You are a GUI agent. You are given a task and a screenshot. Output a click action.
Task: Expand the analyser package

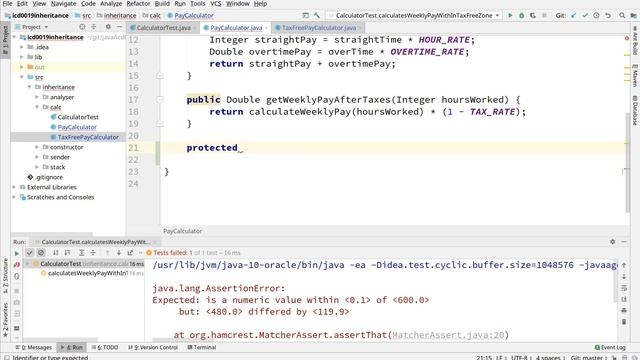tap(37, 97)
